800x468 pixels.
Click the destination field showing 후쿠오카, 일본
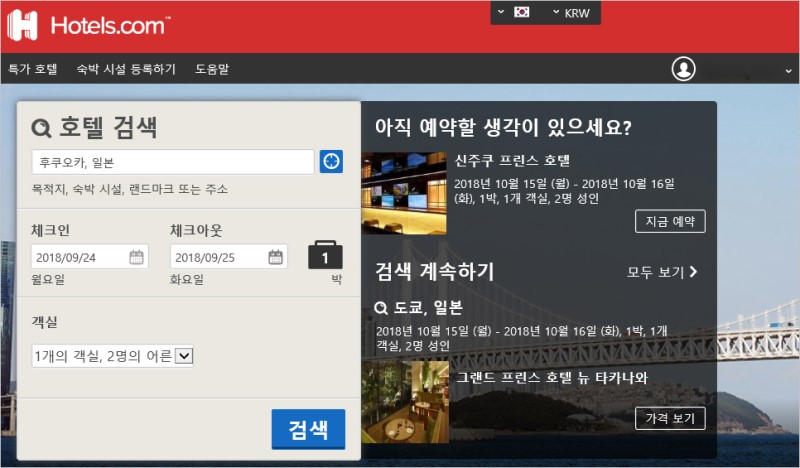tap(173, 162)
